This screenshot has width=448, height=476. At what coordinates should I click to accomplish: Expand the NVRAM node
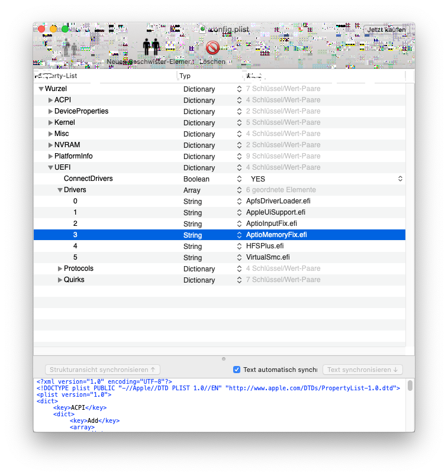tap(50, 145)
